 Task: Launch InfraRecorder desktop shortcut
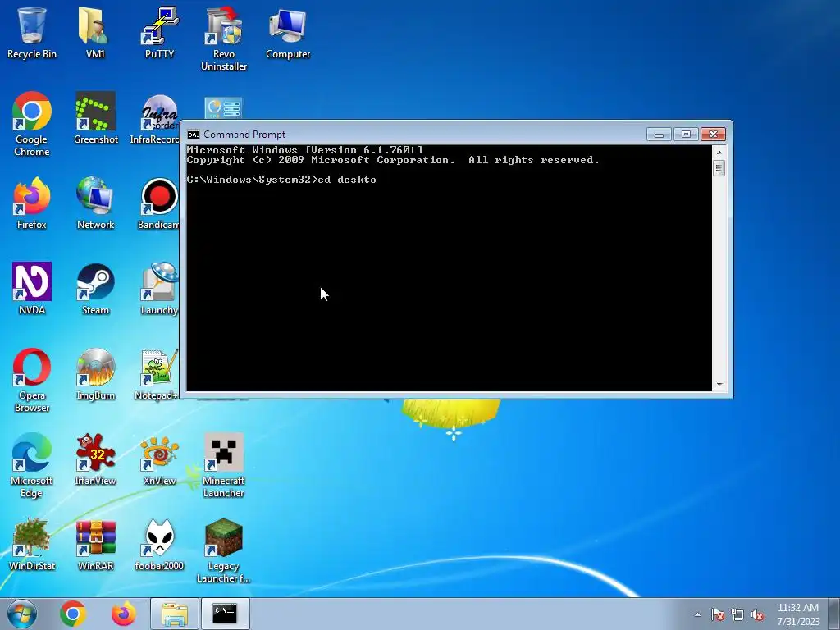155,118
